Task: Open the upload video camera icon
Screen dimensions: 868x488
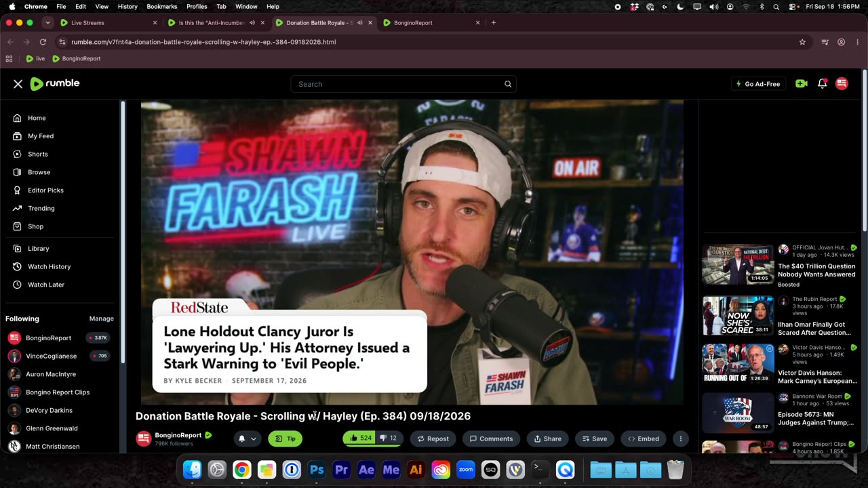Action: pyautogui.click(x=802, y=84)
